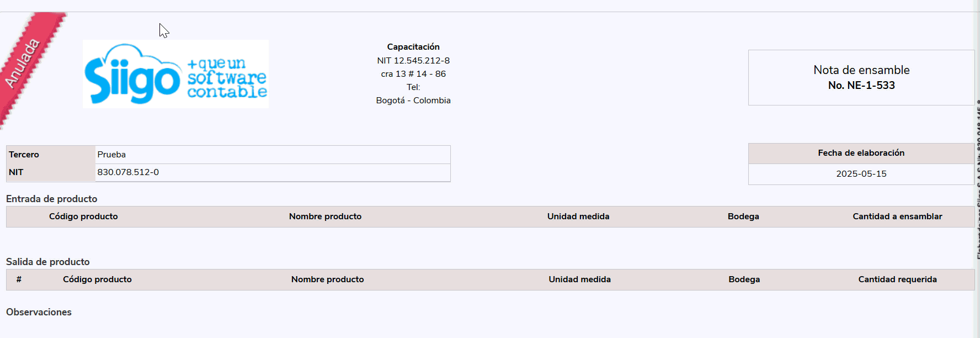Click company name Capacitación
The height and width of the screenshot is (338, 980).
[413, 47]
